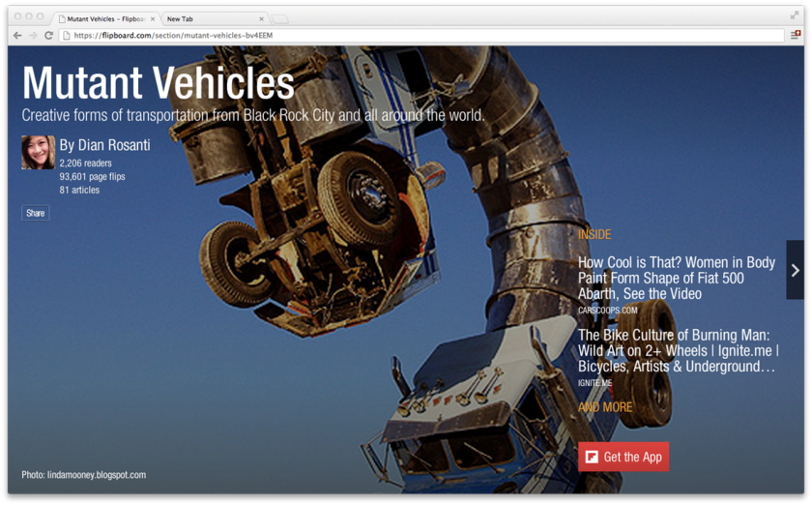Click the Get the App button
The image size is (812, 505).
coord(623,457)
